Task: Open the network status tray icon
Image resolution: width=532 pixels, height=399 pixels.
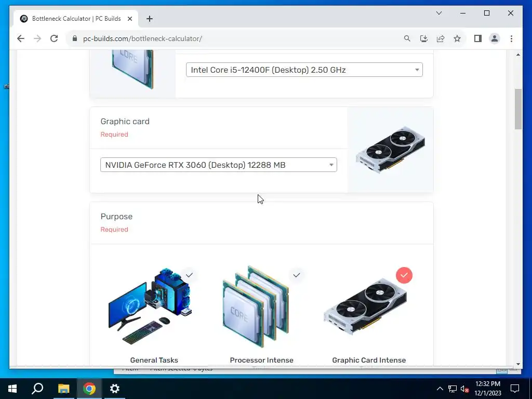Action: pyautogui.click(x=453, y=389)
